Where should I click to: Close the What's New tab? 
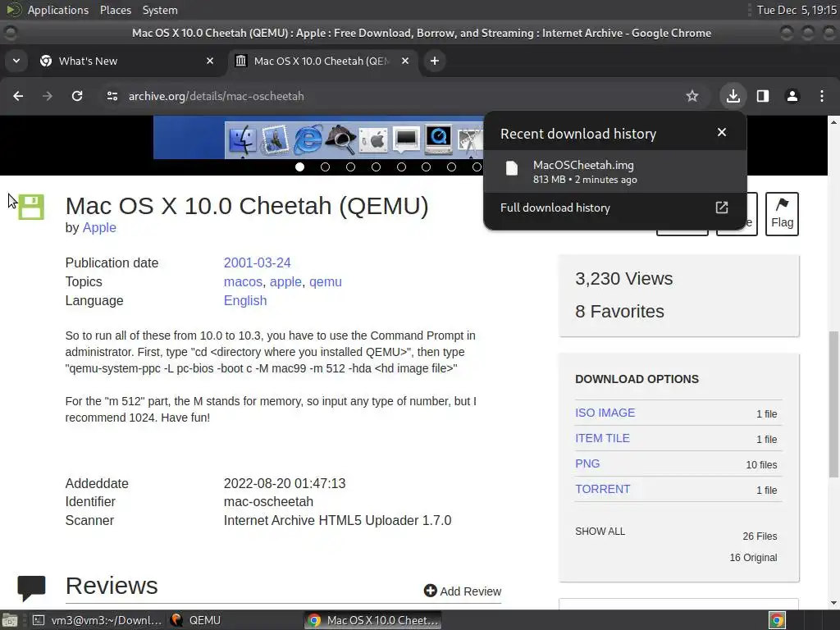210,61
